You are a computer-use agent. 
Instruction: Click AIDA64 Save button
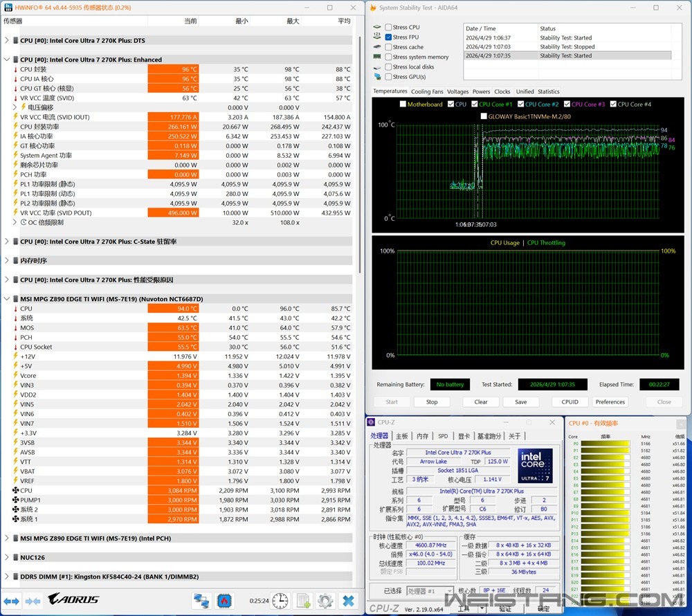click(x=521, y=402)
